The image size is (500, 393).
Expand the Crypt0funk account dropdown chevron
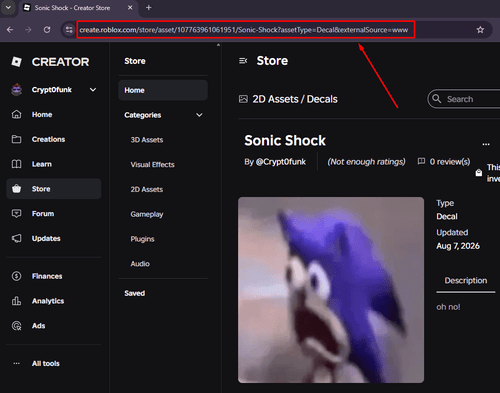pos(93,90)
